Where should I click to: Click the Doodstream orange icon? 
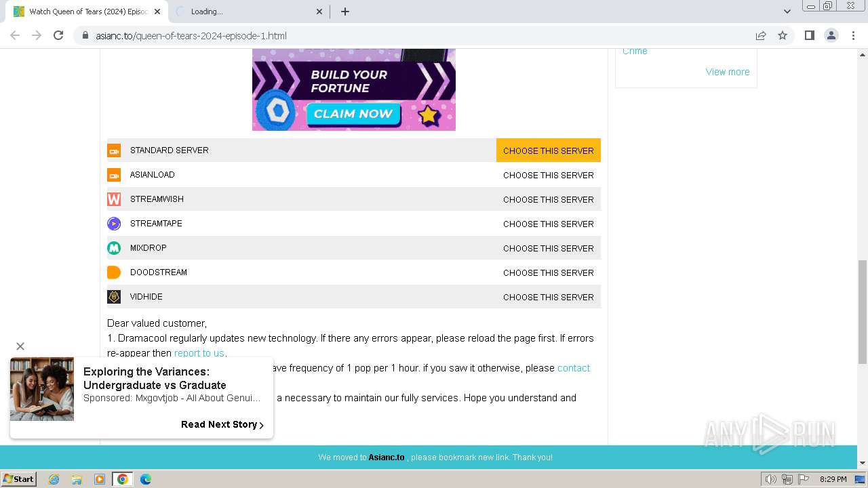pyautogui.click(x=114, y=272)
